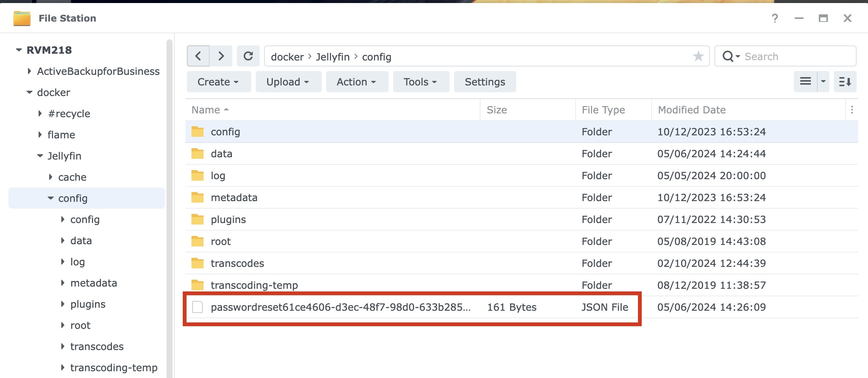
Task: Refresh the current folder listing
Action: tap(248, 56)
